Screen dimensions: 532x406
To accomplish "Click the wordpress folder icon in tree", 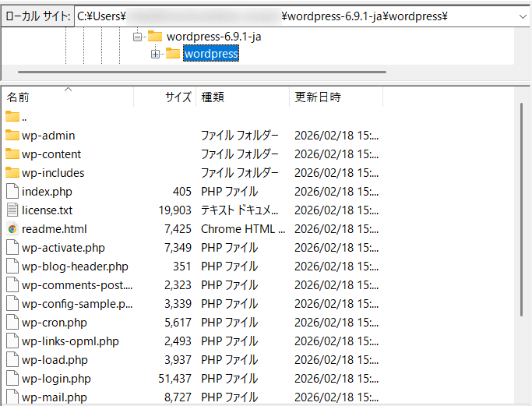I will pyautogui.click(x=173, y=53).
